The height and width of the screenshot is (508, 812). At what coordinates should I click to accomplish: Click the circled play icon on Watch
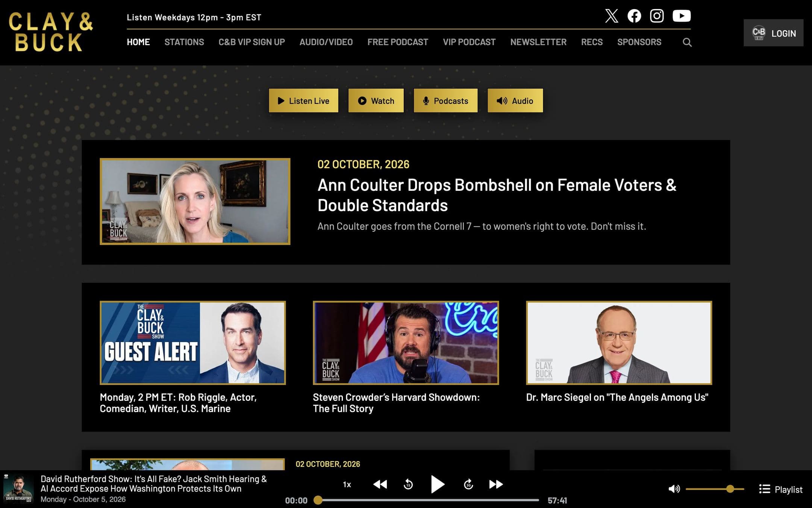click(x=362, y=101)
